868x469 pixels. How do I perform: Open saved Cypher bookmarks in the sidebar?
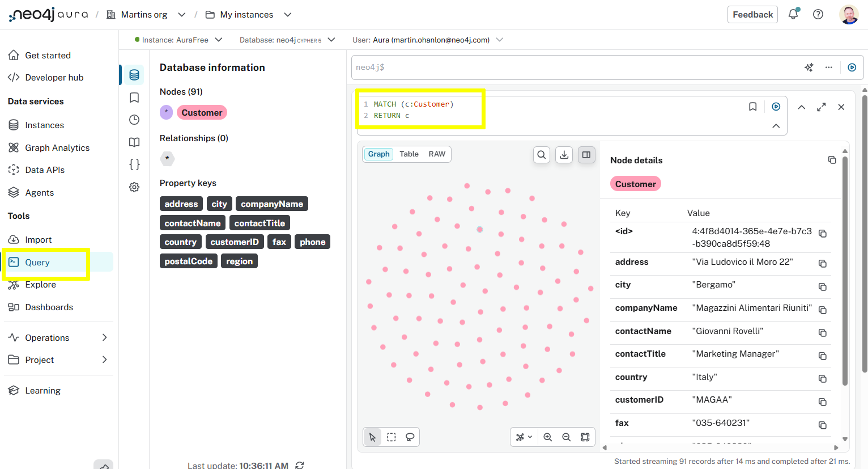[134, 98]
